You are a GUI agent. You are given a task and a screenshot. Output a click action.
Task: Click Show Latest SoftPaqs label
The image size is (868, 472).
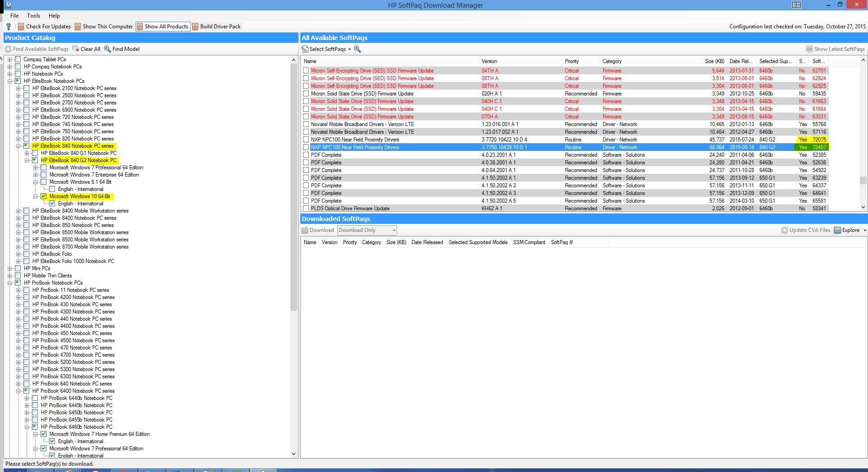pyautogui.click(x=839, y=49)
